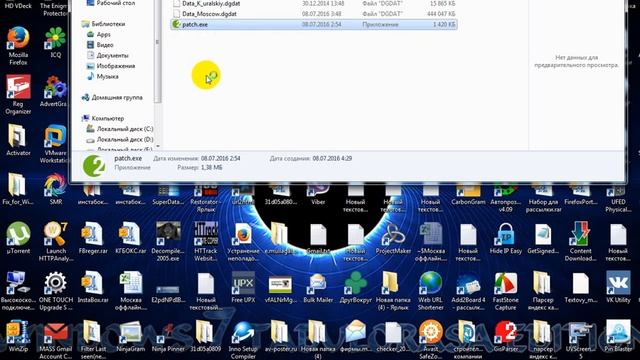Click the navigation pane vertical scrollbar thumb
Screen dimensions: 640x360
(158, 51)
